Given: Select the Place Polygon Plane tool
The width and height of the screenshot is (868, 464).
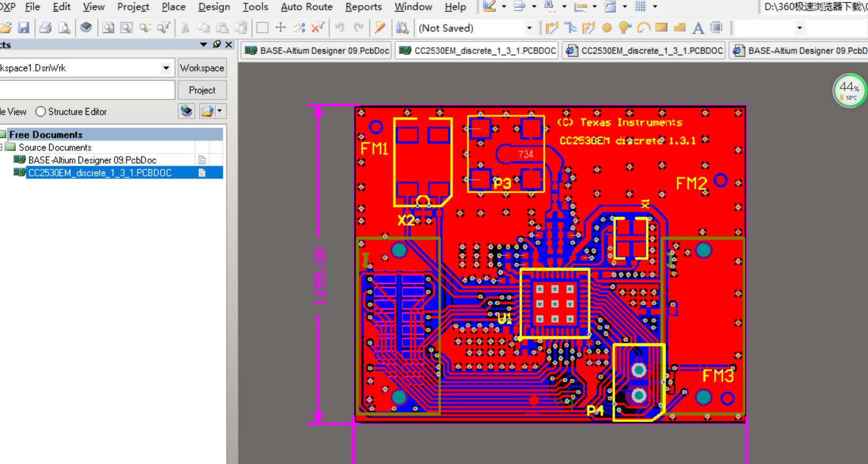Looking at the screenshot, I should (x=680, y=28).
